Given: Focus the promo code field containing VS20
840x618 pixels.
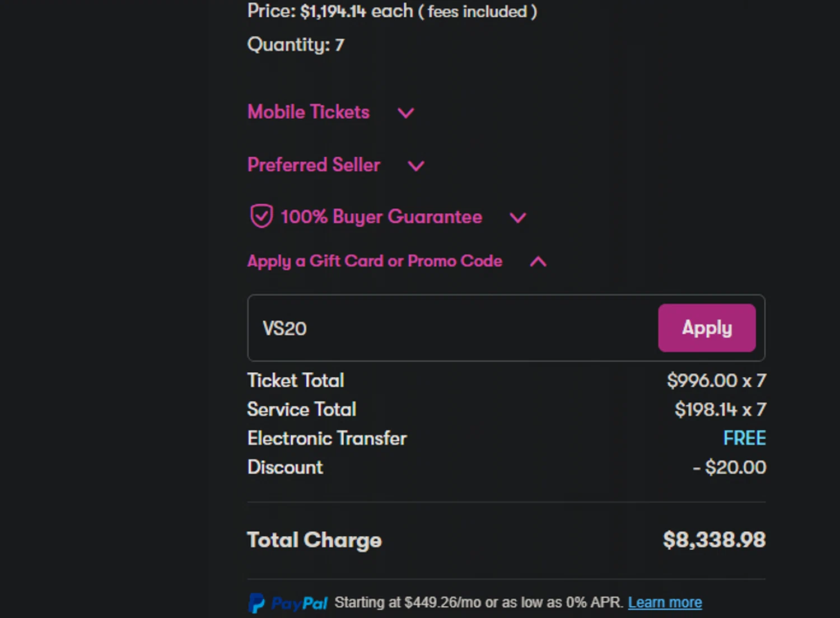Looking at the screenshot, I should 448,328.
